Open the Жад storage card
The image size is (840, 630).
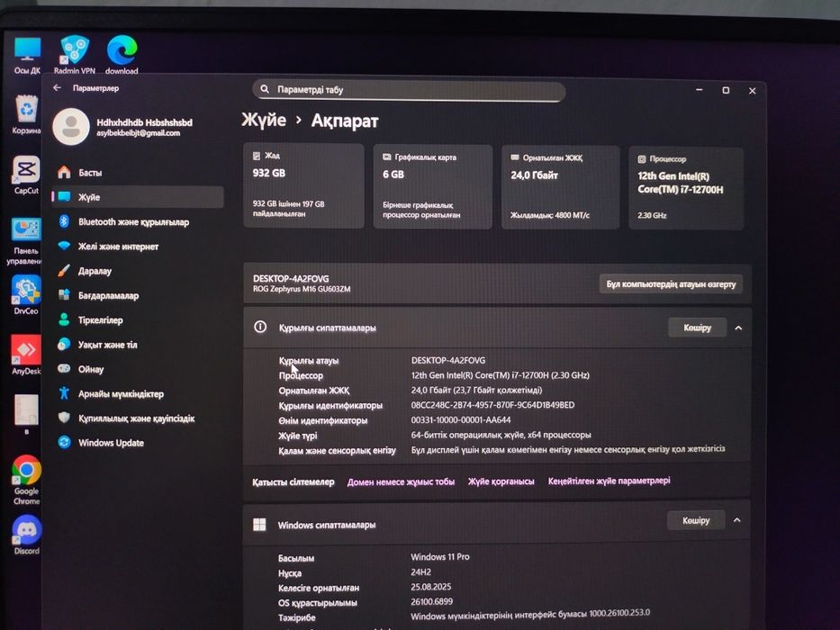coord(303,185)
